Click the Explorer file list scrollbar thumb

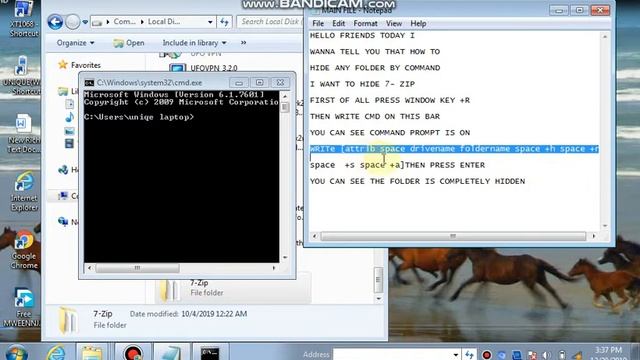[379, 280]
